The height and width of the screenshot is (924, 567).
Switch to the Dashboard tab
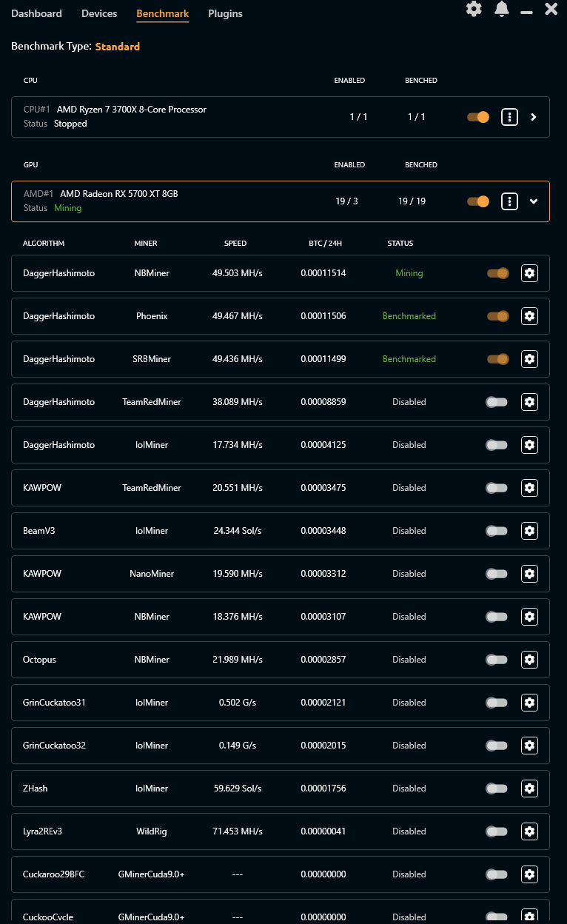tap(36, 13)
